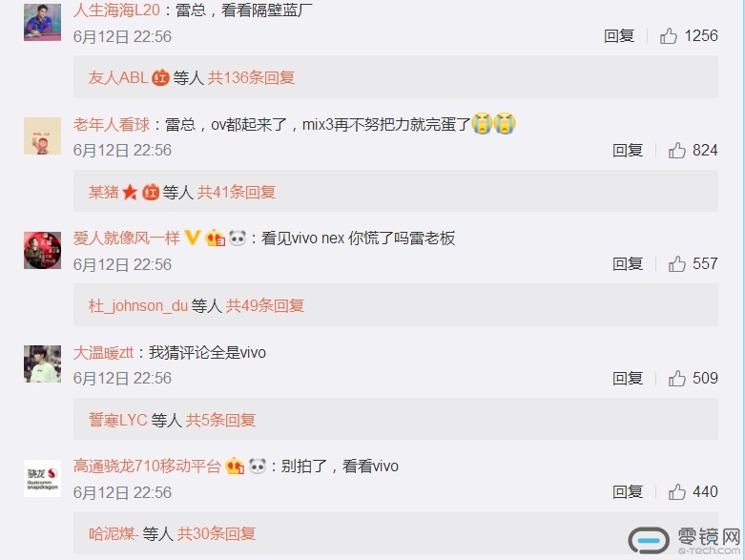Show the 共30条回复 replies
The image size is (745, 560).
tap(217, 533)
